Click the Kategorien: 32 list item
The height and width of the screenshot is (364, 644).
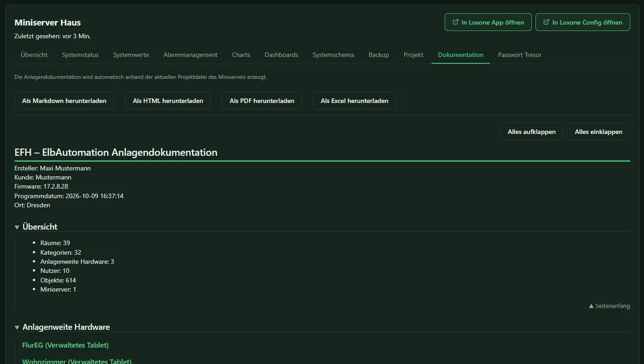(x=61, y=252)
